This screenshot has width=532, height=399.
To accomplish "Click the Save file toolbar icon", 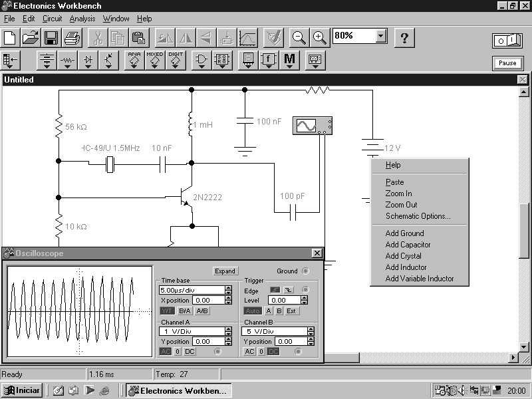I will pos(51,38).
